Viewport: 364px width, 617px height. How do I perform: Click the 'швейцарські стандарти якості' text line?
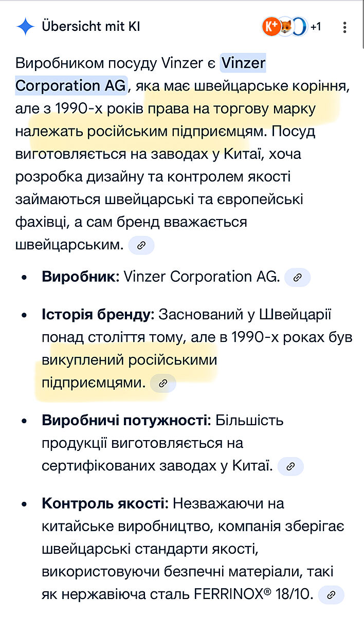[x=149, y=550]
